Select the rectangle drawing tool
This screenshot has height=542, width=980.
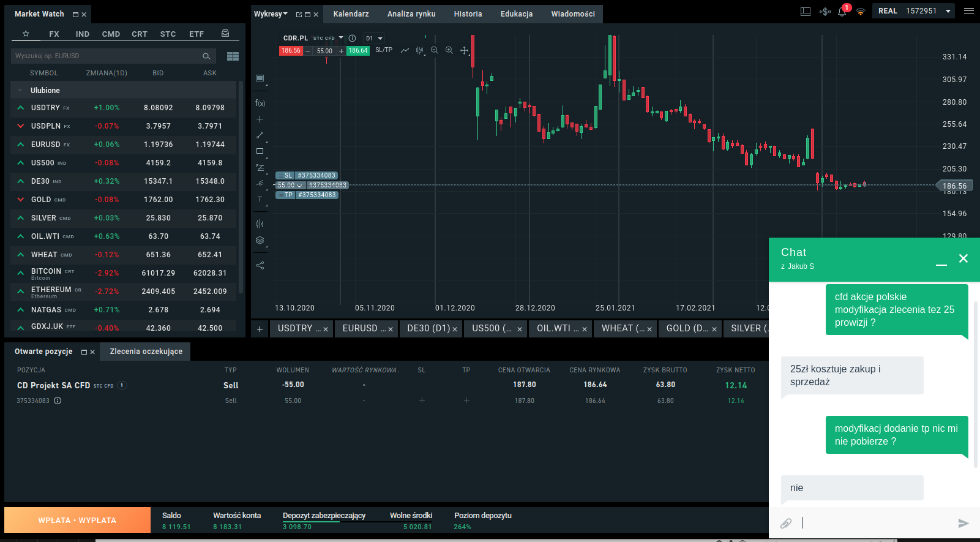click(x=260, y=151)
